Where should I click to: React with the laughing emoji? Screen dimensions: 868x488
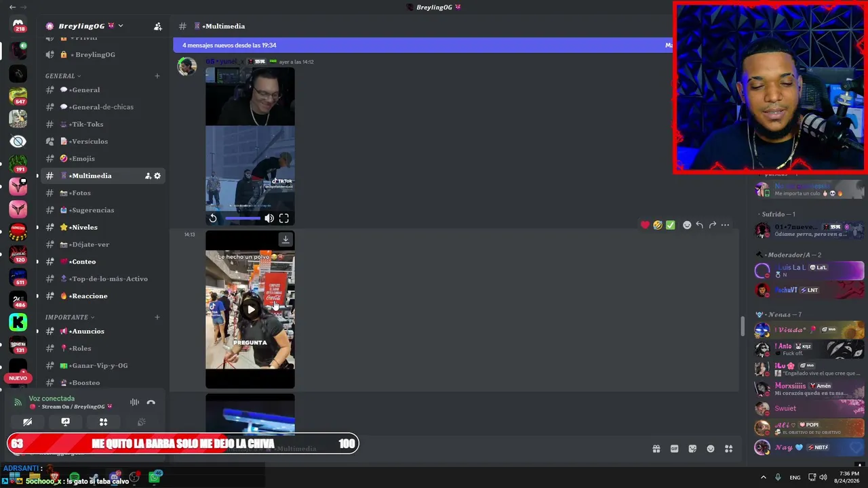658,225
